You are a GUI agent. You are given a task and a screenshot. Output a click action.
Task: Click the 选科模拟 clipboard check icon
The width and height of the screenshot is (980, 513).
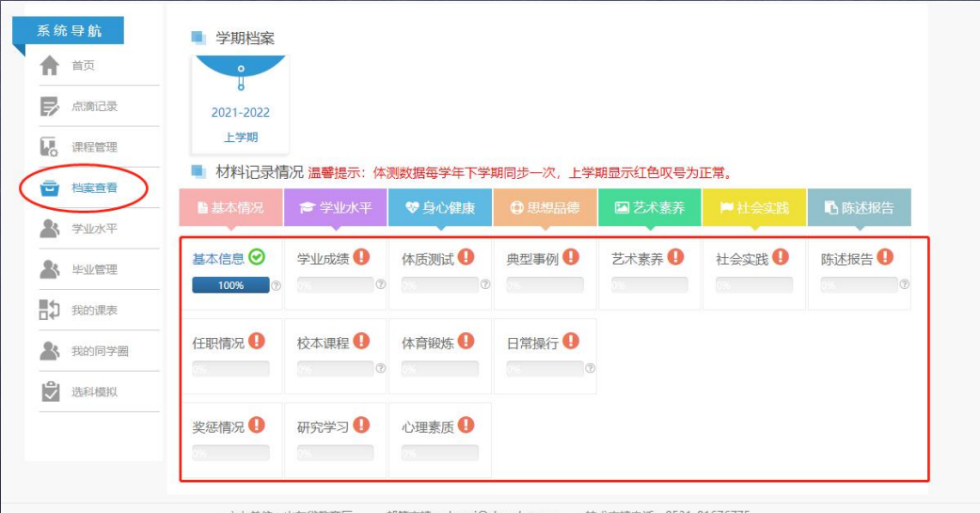[50, 392]
